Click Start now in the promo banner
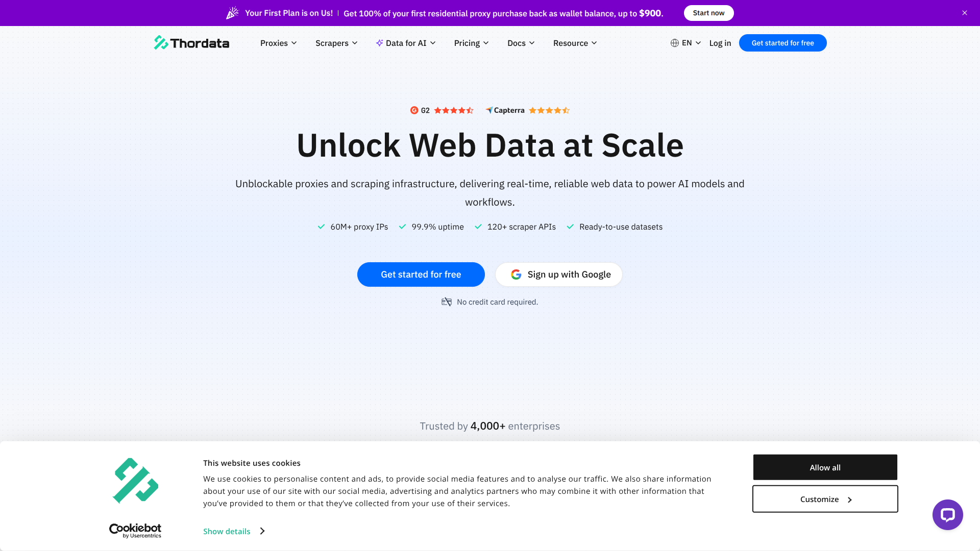Viewport: 980px width, 551px height. (708, 13)
